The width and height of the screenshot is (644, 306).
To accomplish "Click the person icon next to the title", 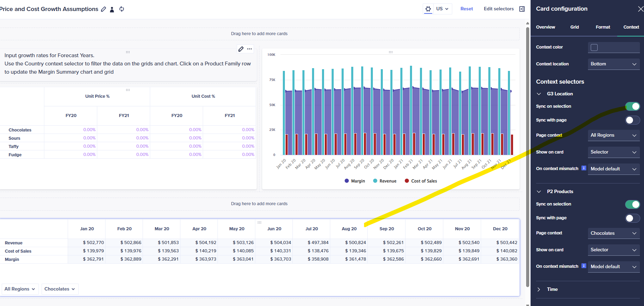I will tap(112, 9).
